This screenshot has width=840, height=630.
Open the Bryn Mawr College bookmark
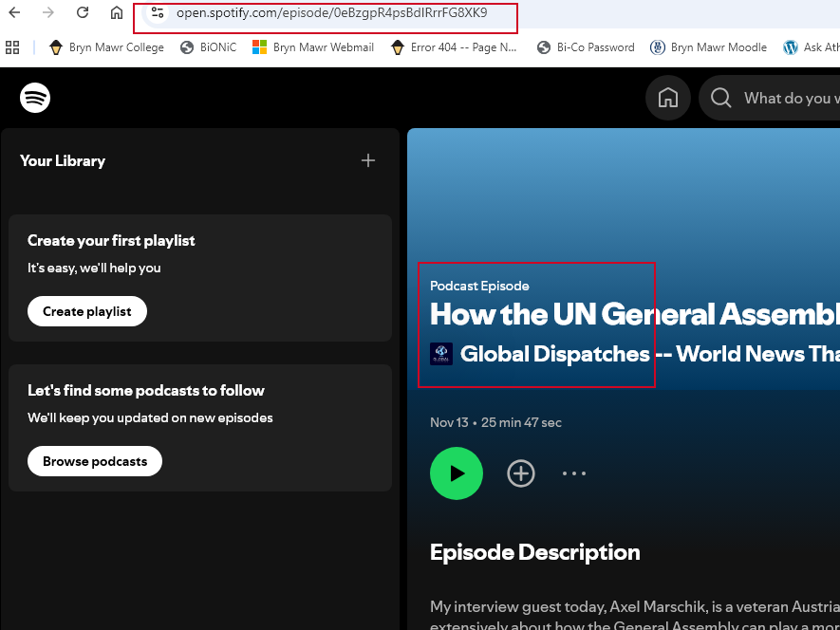(106, 47)
